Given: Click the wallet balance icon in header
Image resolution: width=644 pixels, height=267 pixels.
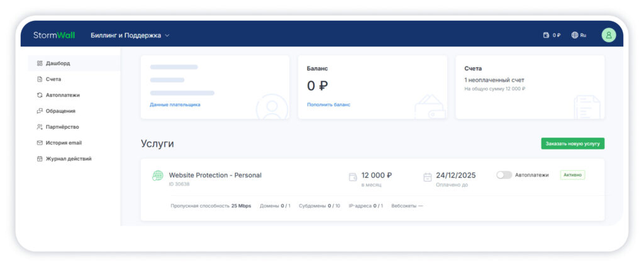Looking at the screenshot, I should click(x=546, y=35).
